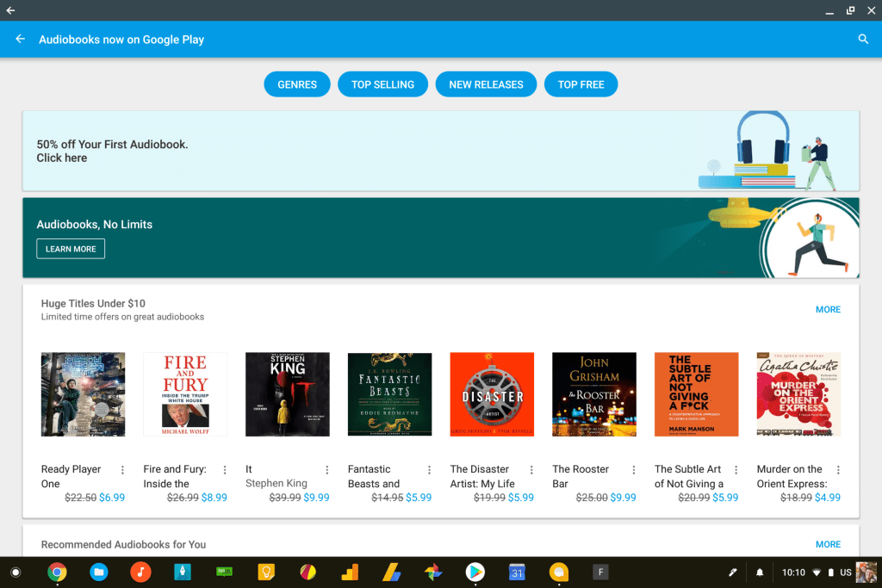Select the $9.99 price for The Rooster Bar
Screen dimensions: 882x588
(624, 498)
